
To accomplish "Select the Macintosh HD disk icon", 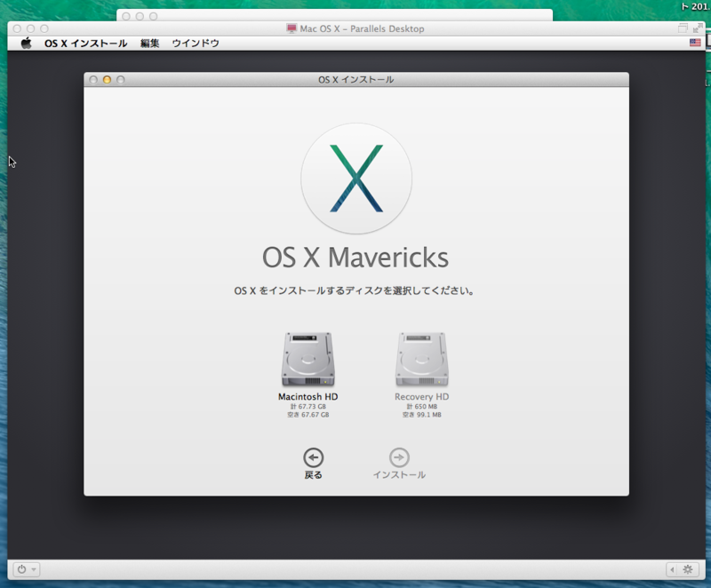I will tap(308, 359).
